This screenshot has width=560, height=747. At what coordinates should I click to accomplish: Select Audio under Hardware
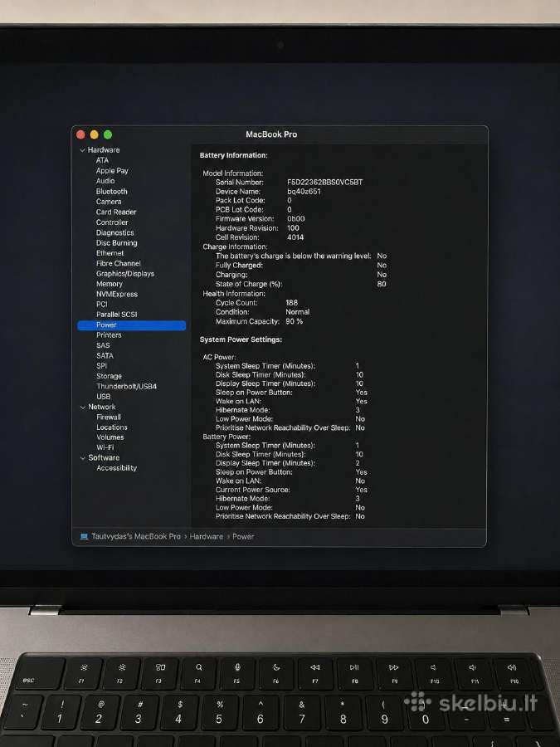click(105, 181)
